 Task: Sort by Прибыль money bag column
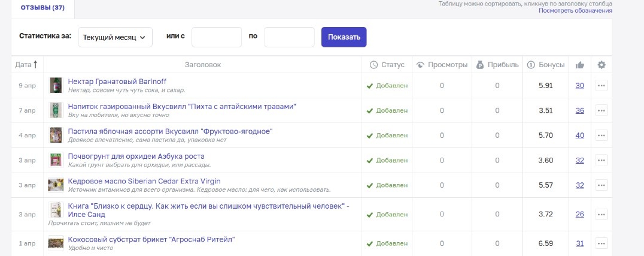click(x=480, y=65)
